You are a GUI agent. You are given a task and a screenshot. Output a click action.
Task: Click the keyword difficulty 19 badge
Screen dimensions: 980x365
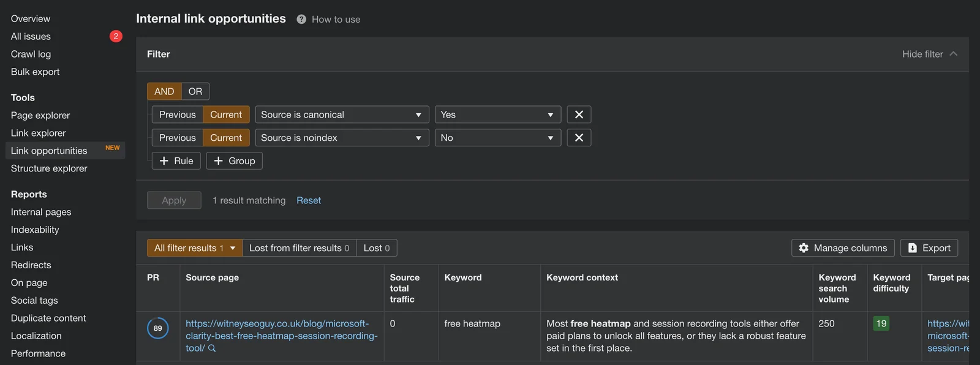point(881,323)
